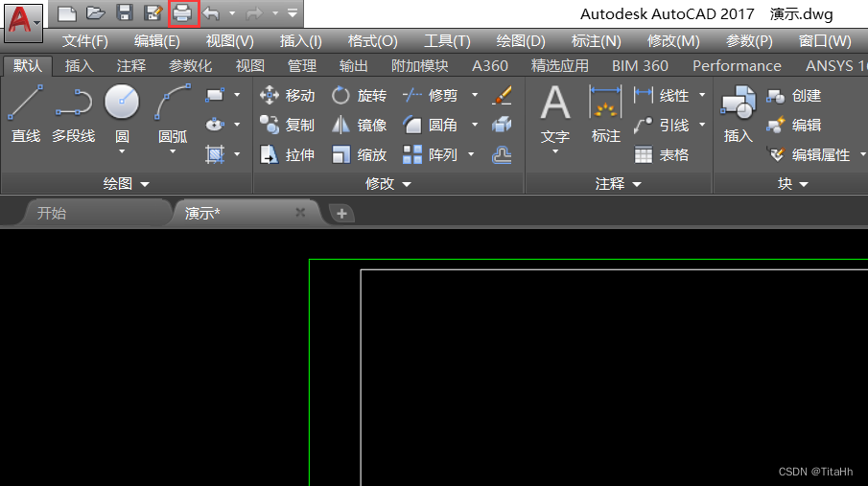Open the Quick Access Toolbar customize dropdown
The width and height of the screenshot is (868, 486).
point(293,13)
